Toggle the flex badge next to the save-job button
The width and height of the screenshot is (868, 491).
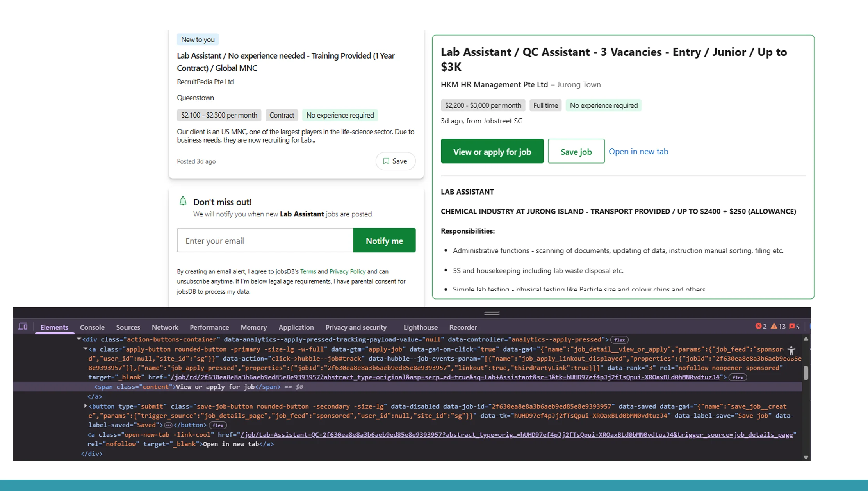tap(218, 425)
